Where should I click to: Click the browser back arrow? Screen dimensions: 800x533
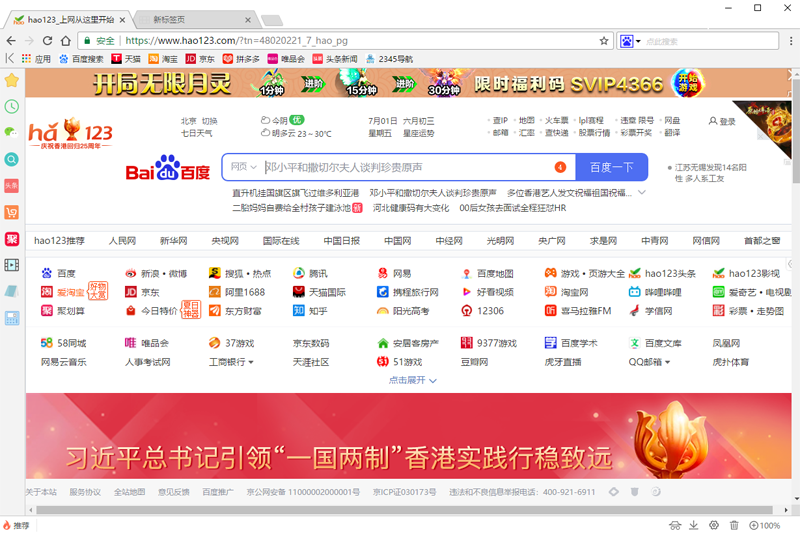(11, 41)
